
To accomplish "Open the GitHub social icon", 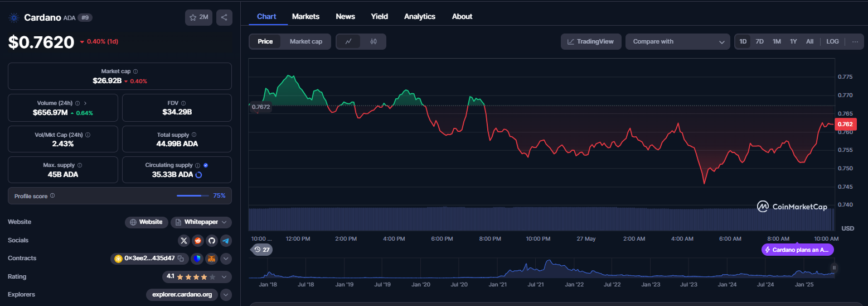I will pyautogui.click(x=211, y=241).
